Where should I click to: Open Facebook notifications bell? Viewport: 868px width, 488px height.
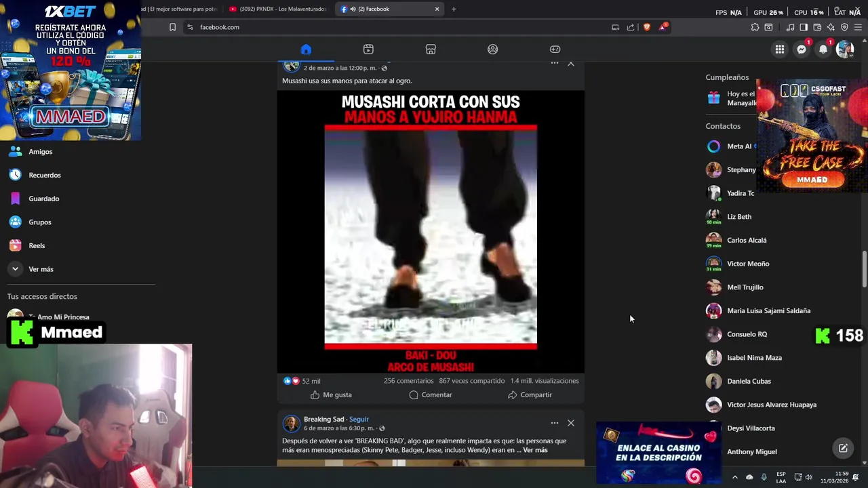pos(823,49)
